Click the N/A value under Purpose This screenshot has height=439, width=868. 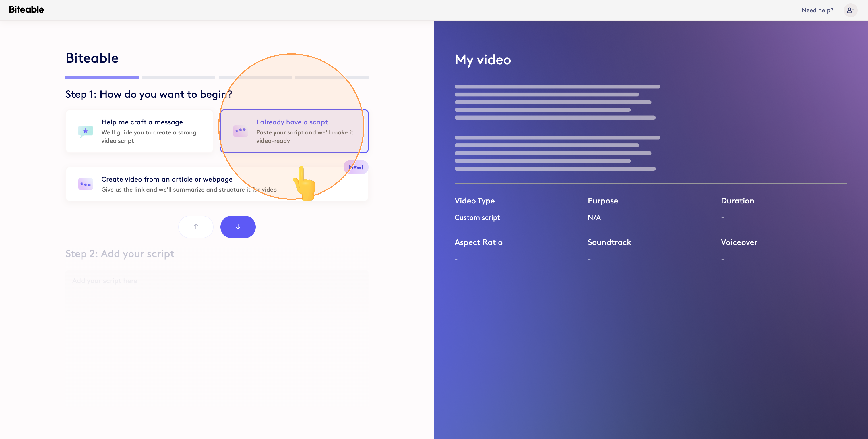click(x=594, y=217)
